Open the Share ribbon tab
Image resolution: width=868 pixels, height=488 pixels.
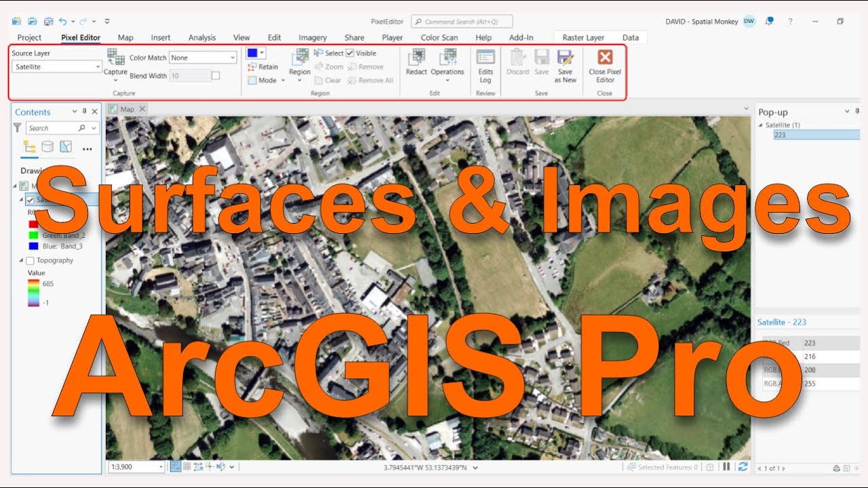point(354,38)
